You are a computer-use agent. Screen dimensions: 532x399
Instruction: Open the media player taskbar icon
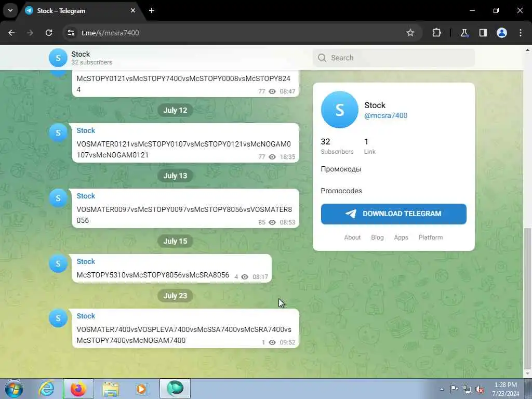141,390
